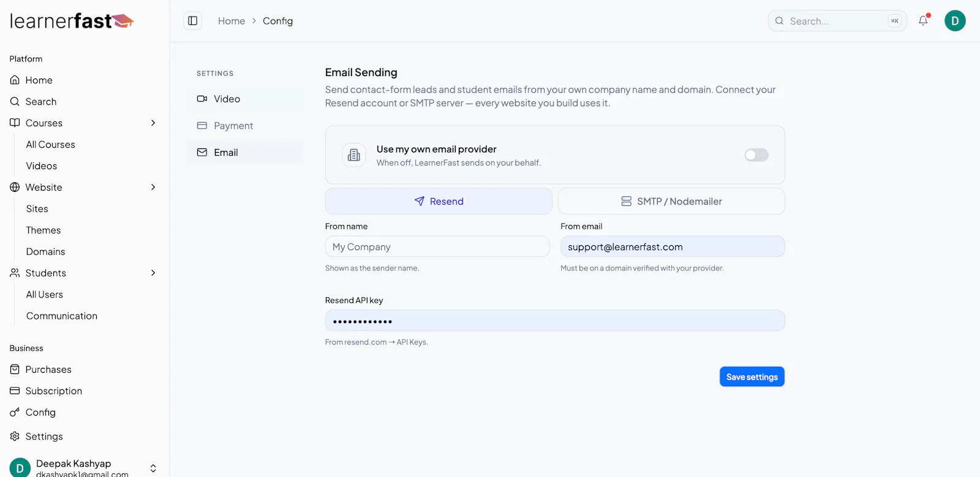Open account switcher arrows by Deepak Kashyap
The image size is (980, 477).
pos(153,468)
